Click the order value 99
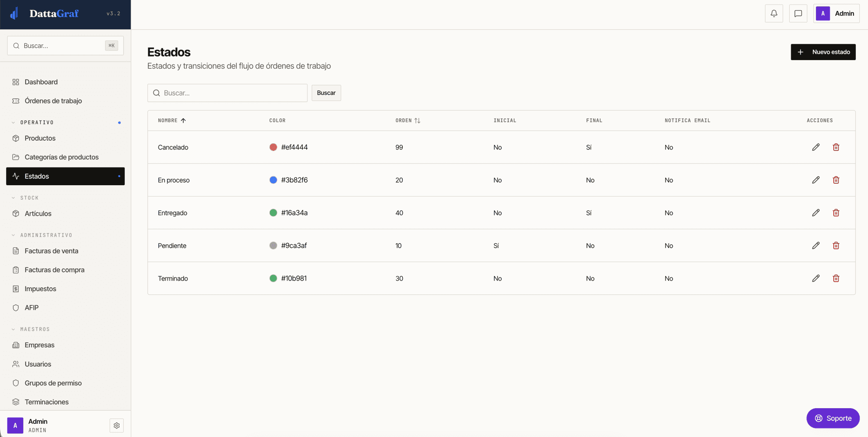Image resolution: width=868 pixels, height=437 pixels. [399, 147]
